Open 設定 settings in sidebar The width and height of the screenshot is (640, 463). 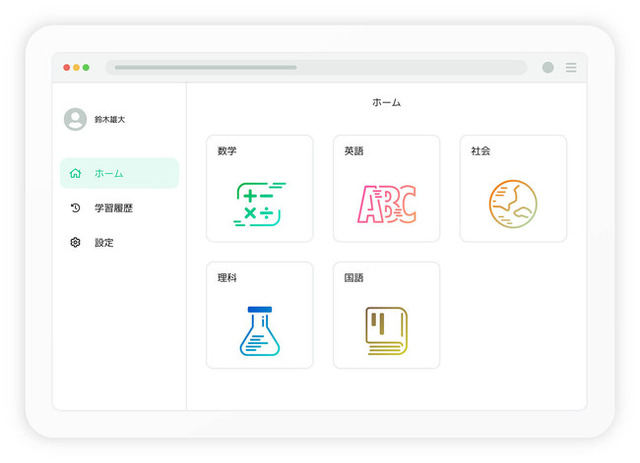(x=119, y=243)
